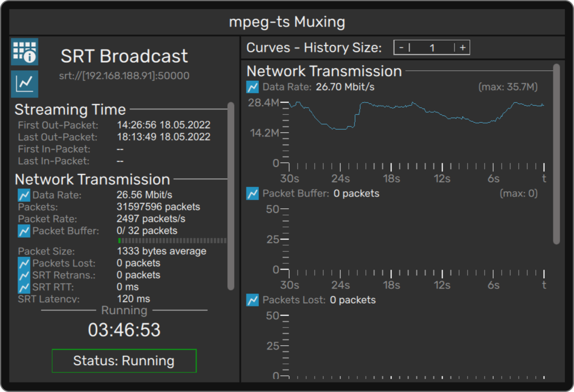Expand the Streaming Time section header
Screen dimensions: 574x392
(70, 109)
